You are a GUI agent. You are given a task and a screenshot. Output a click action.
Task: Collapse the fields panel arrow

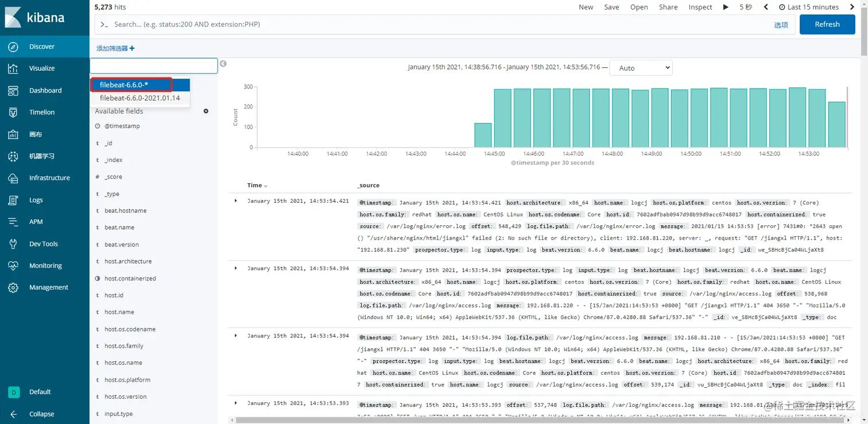pyautogui.click(x=223, y=64)
